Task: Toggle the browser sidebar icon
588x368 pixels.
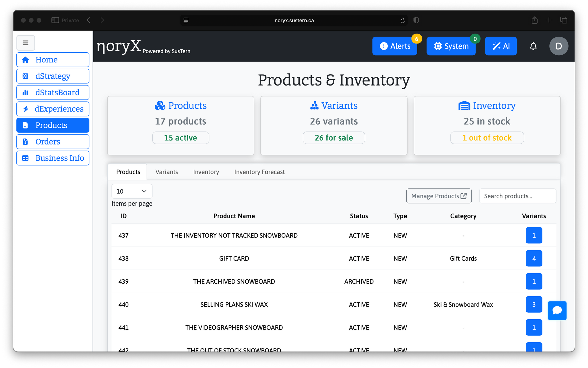Action: (55, 20)
